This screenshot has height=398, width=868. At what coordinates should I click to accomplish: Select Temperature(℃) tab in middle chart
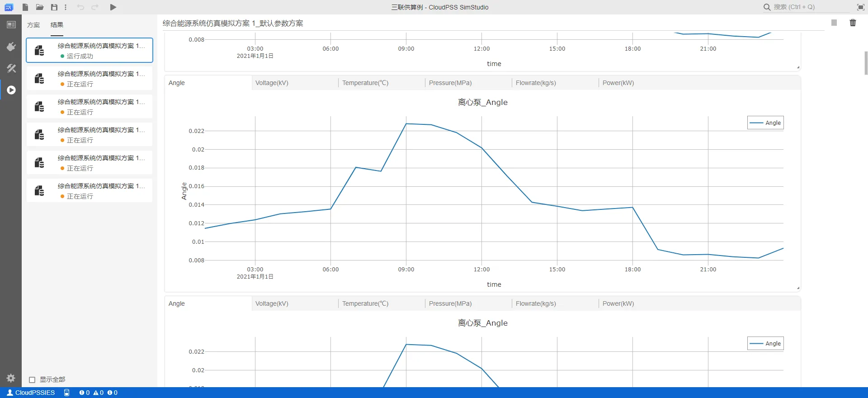[x=382, y=83]
